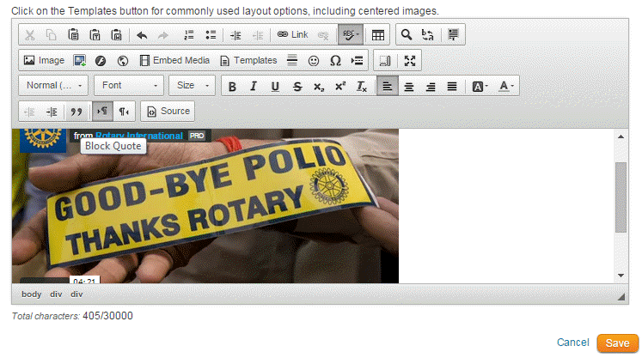The width and height of the screenshot is (642, 364).
Task: Click the Undo arrow icon
Action: click(142, 35)
